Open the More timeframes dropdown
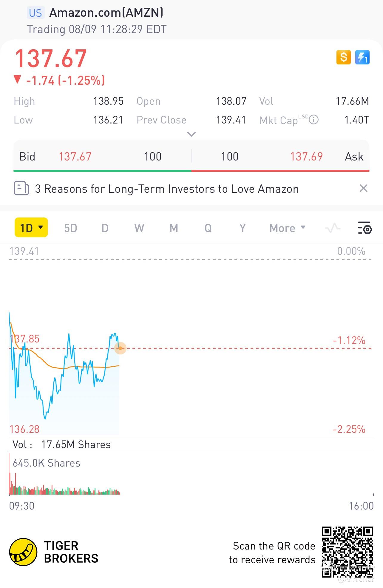The image size is (383, 588). tap(288, 228)
